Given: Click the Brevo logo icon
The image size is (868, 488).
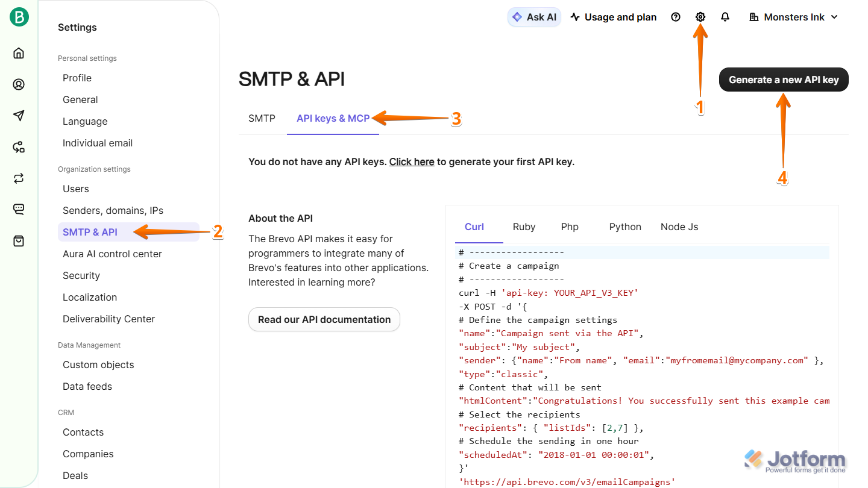Looking at the screenshot, I should point(19,17).
